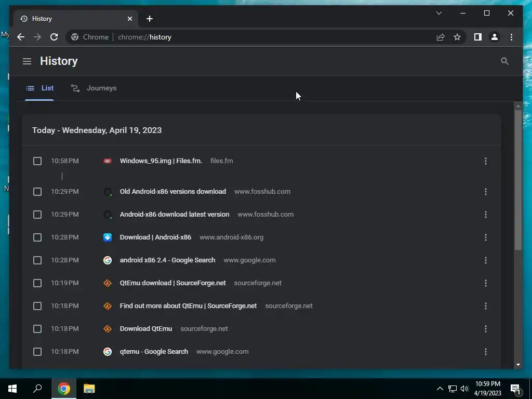This screenshot has height=399, width=532.
Task: Open actions menu for android x86 2.4 search
Action: tap(486, 260)
